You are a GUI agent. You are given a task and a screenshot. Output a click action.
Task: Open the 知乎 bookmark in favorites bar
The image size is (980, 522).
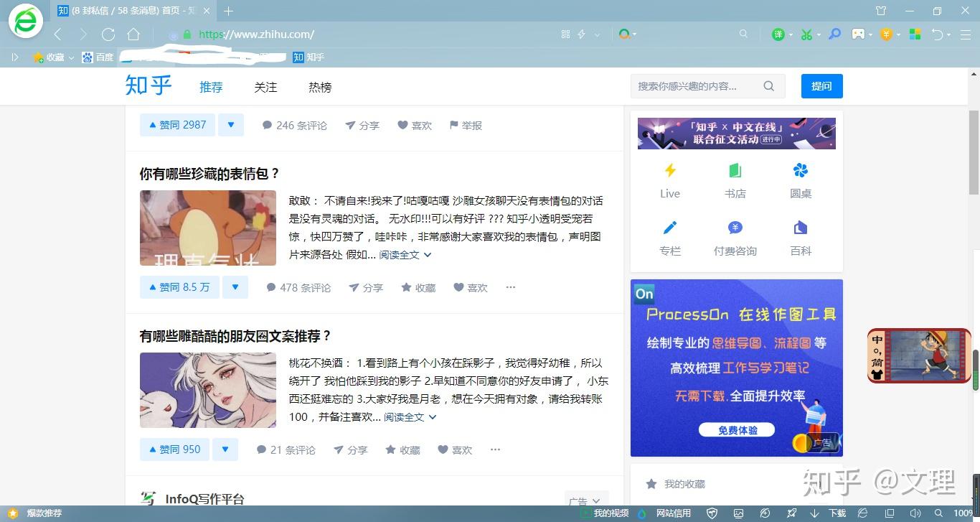(x=308, y=57)
